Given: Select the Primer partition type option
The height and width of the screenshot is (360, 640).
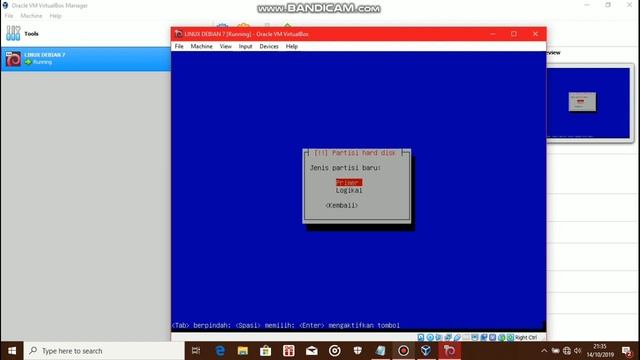Looking at the screenshot, I should [x=349, y=182].
